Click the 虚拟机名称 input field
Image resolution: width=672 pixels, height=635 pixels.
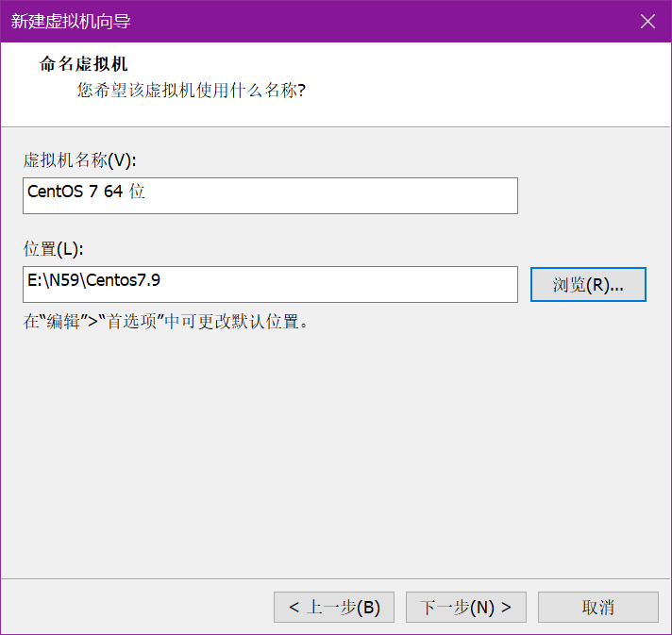270,196
